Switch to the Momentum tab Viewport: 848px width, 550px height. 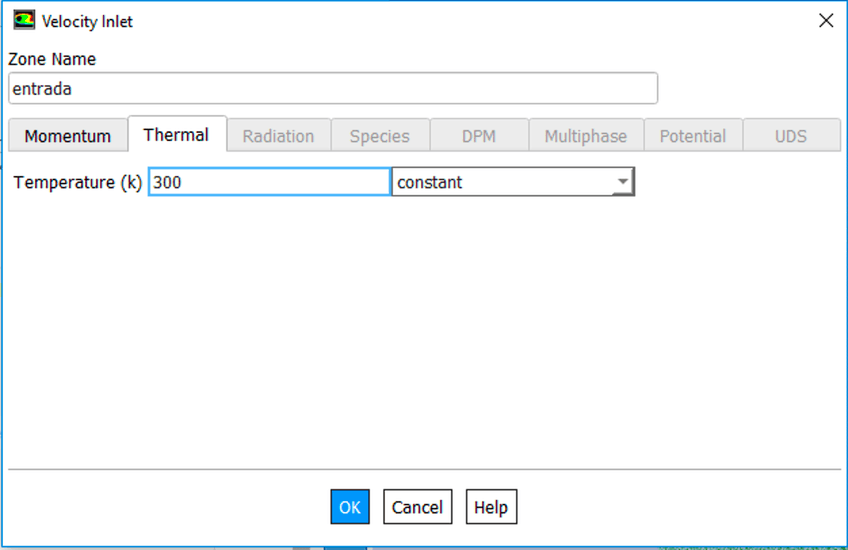68,136
